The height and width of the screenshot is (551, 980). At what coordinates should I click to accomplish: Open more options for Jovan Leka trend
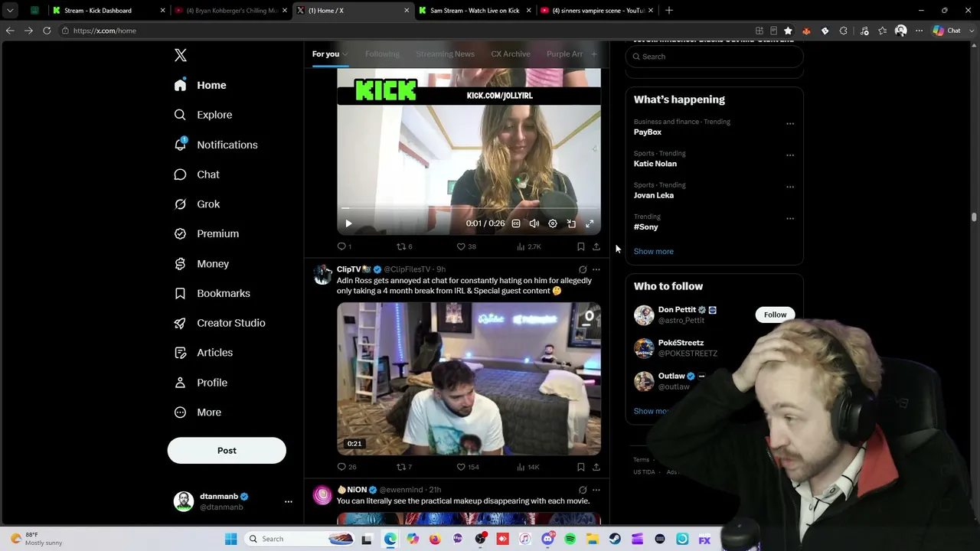click(x=790, y=187)
